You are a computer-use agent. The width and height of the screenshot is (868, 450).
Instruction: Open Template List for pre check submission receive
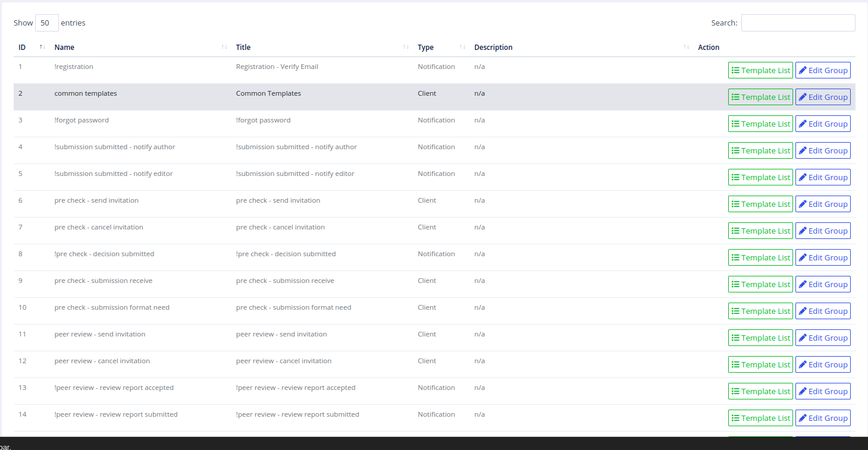point(760,284)
